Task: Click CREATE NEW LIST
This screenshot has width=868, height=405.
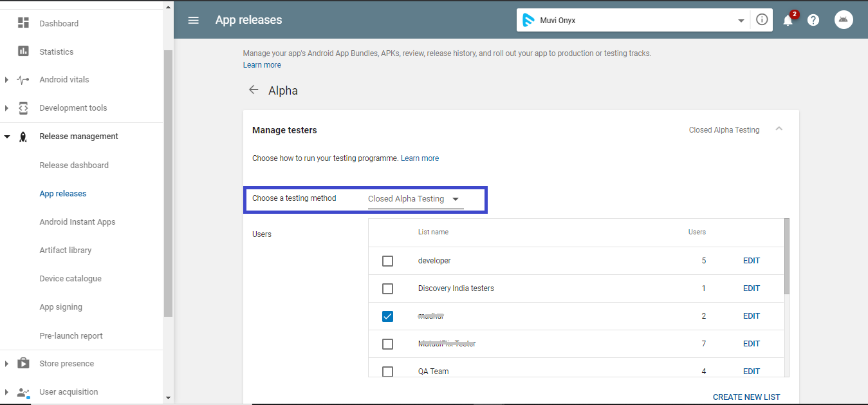Action: pos(746,397)
